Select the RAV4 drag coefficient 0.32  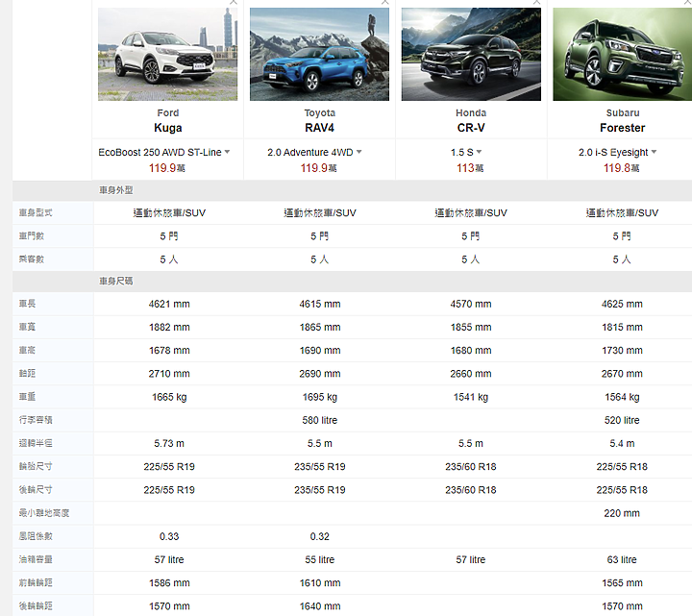pyautogui.click(x=320, y=536)
